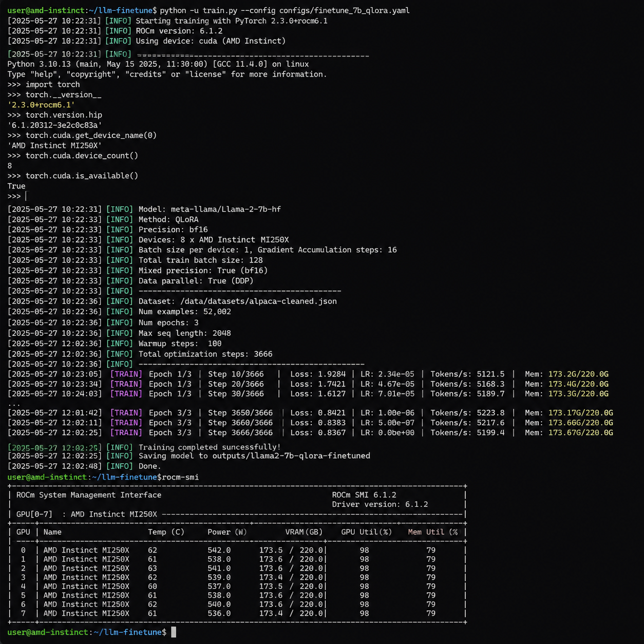Select the '6.1.20312-3e2c0c83a' hip version output
The height and width of the screenshot is (644, 644).
pos(54,125)
